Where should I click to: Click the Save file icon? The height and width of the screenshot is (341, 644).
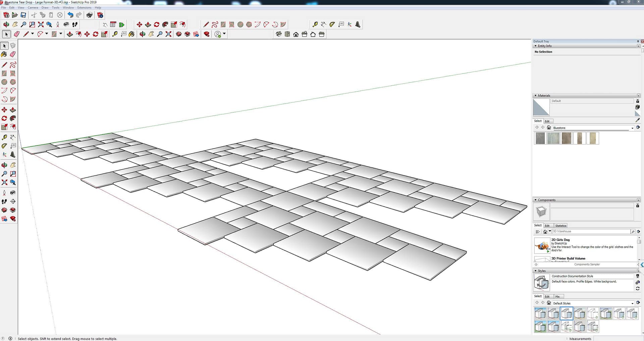[23, 15]
